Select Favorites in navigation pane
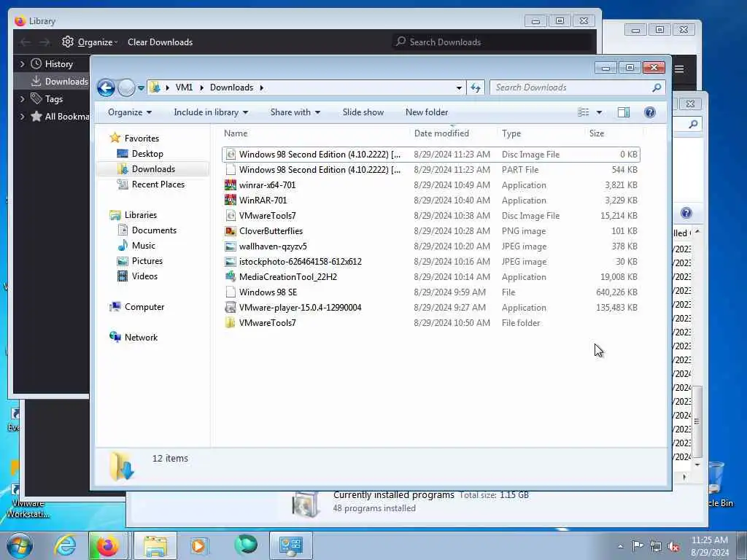 142,139
